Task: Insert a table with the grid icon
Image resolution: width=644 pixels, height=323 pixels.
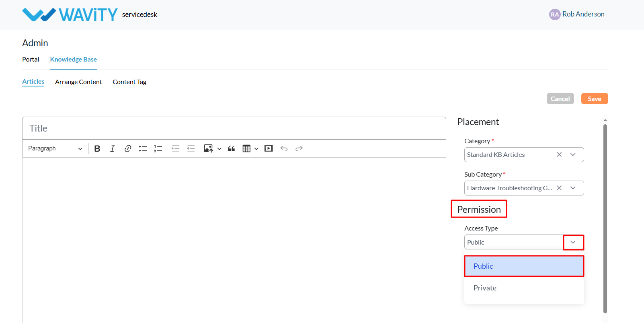Action: [246, 148]
